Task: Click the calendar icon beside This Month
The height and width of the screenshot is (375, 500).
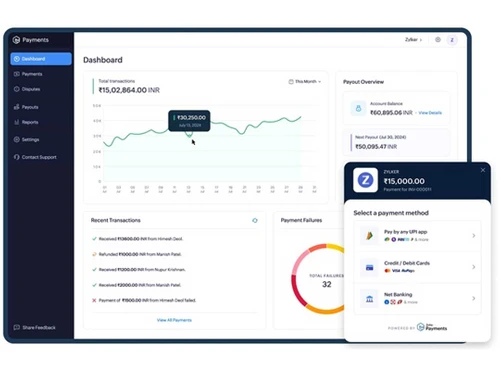Action: (x=291, y=82)
